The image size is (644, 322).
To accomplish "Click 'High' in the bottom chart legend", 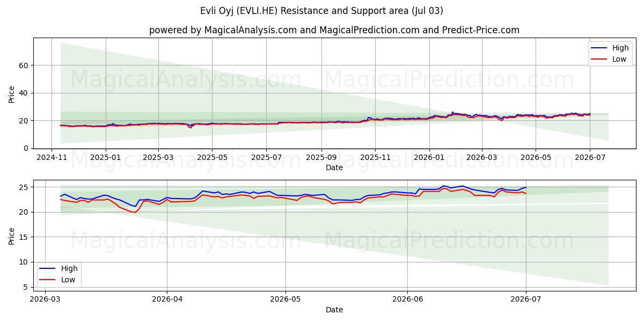I will [x=69, y=269].
